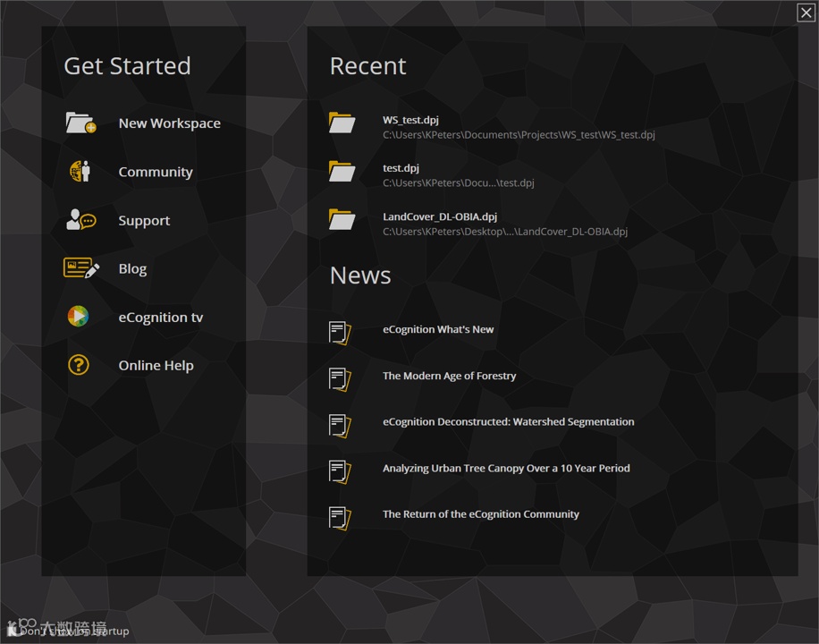Click the LandCover_DL-OBIA.dpj Desktop path text

505,232
